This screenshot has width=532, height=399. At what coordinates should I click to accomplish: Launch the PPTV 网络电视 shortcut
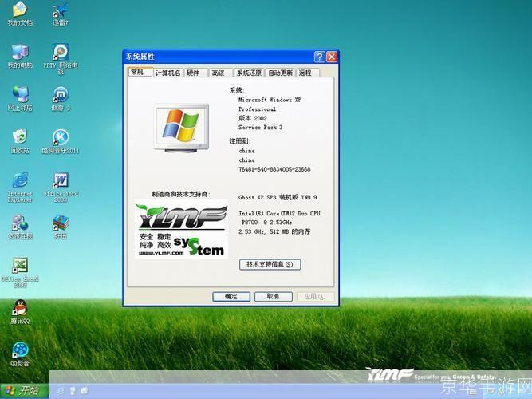(61, 58)
